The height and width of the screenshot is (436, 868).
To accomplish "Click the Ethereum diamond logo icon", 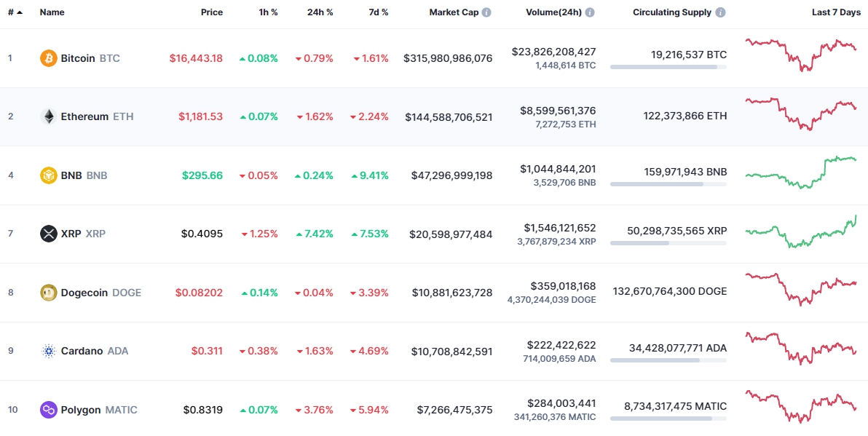I will tap(49, 116).
